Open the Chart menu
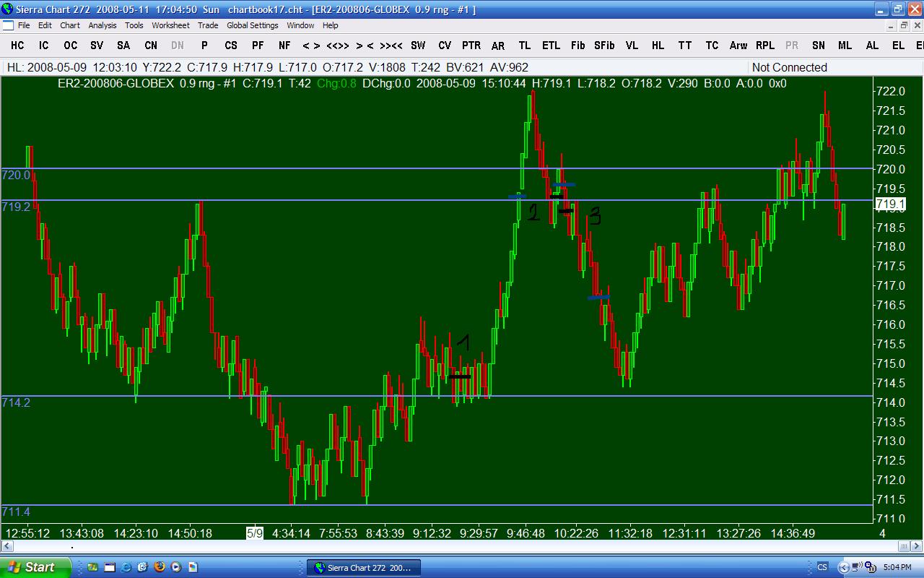Viewport: 924px width, 578px height. [70, 25]
